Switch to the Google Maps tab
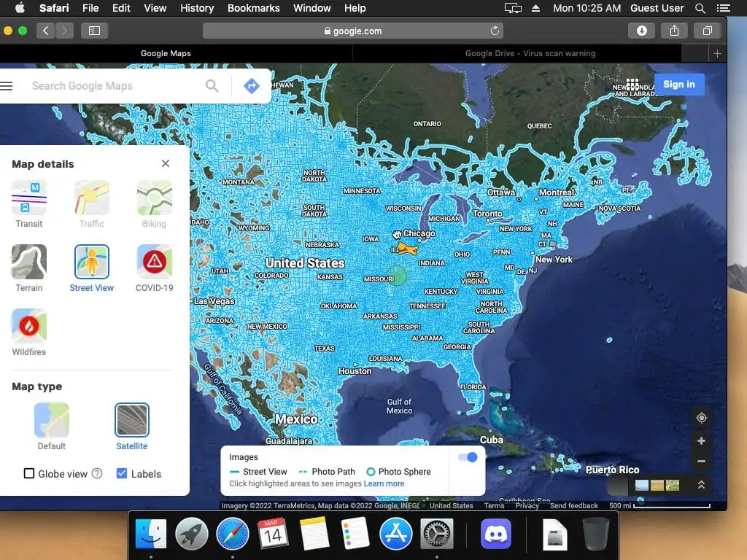The height and width of the screenshot is (560, 747). [166, 53]
